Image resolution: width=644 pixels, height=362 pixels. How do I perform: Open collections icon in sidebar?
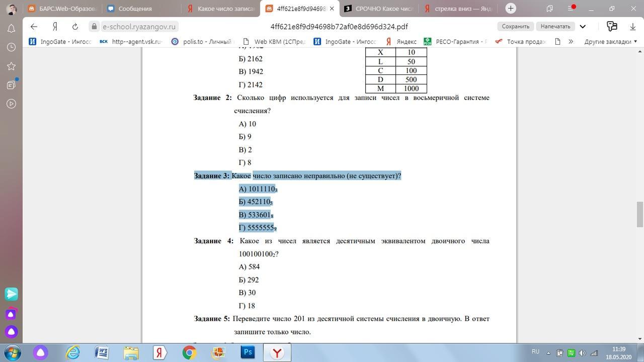click(12, 85)
